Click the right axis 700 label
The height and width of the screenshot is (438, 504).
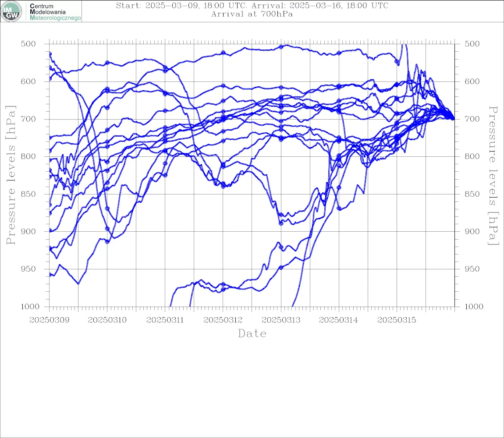click(x=472, y=119)
